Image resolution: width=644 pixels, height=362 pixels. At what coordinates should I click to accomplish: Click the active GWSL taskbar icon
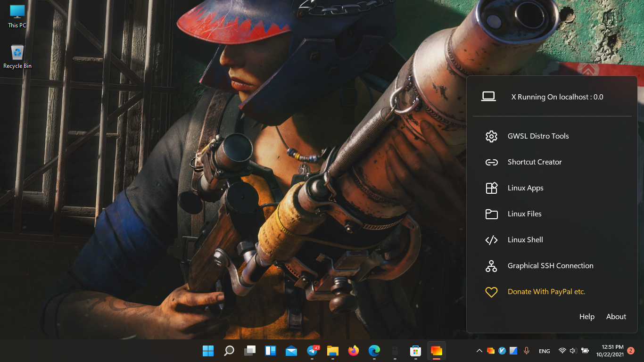(437, 351)
